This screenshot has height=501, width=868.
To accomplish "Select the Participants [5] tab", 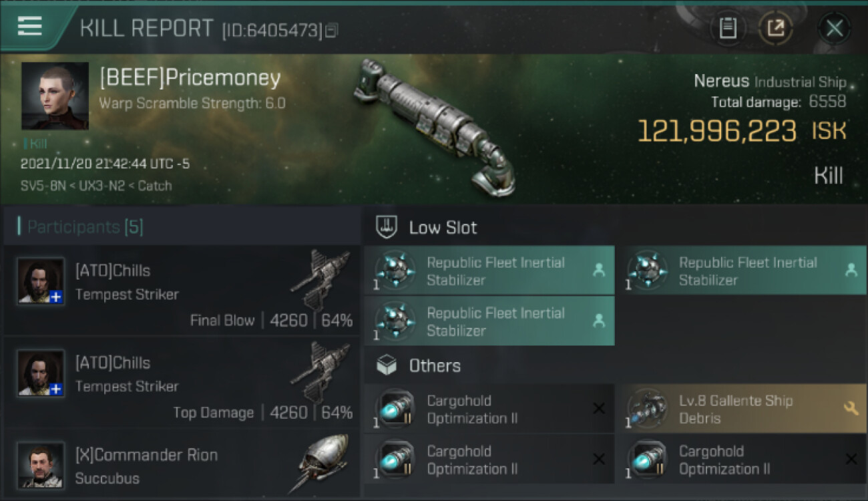I will 85,227.
